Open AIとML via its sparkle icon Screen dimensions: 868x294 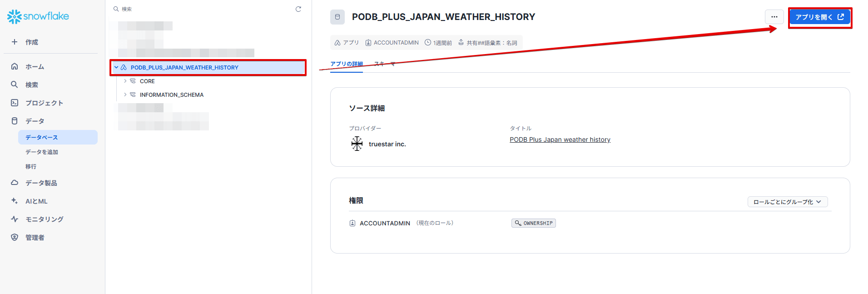pos(15,201)
